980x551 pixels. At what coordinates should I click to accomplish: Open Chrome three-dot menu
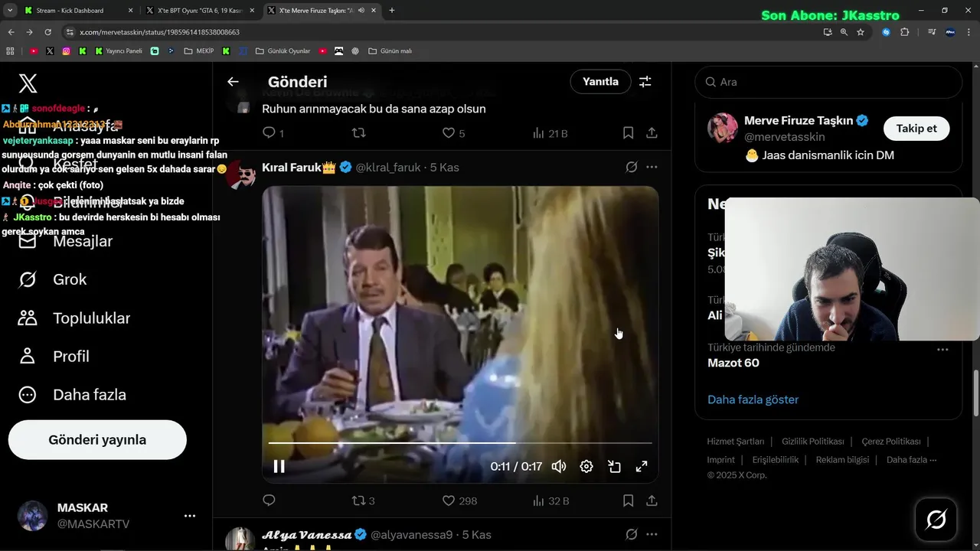click(969, 32)
